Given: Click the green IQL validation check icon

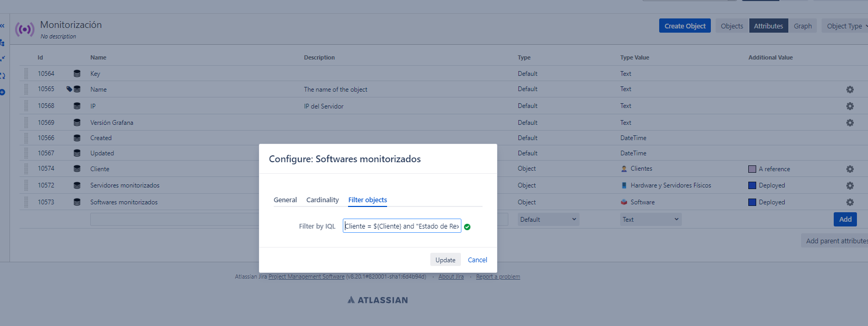Looking at the screenshot, I should tap(467, 227).
